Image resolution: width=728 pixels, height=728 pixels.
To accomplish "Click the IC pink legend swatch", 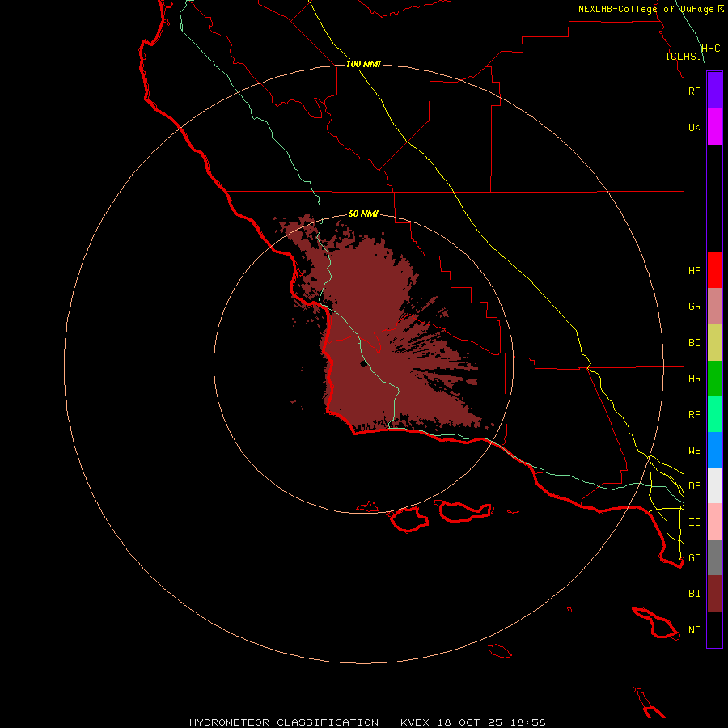I will point(714,522).
